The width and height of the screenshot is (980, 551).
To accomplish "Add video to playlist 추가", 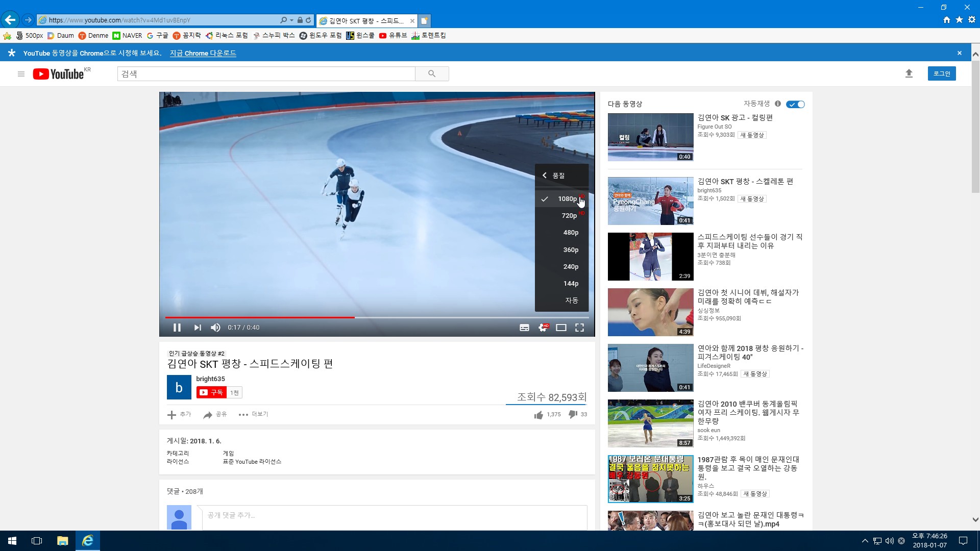I will pos(179,414).
